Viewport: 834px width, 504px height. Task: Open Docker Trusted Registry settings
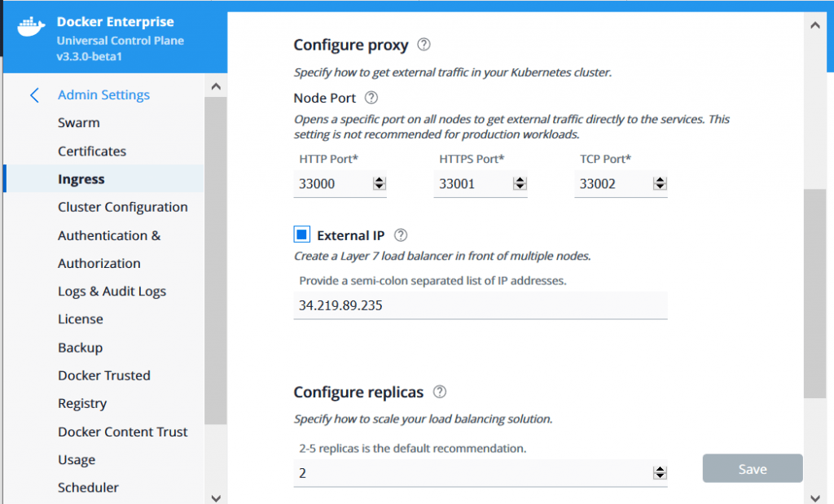click(x=104, y=389)
